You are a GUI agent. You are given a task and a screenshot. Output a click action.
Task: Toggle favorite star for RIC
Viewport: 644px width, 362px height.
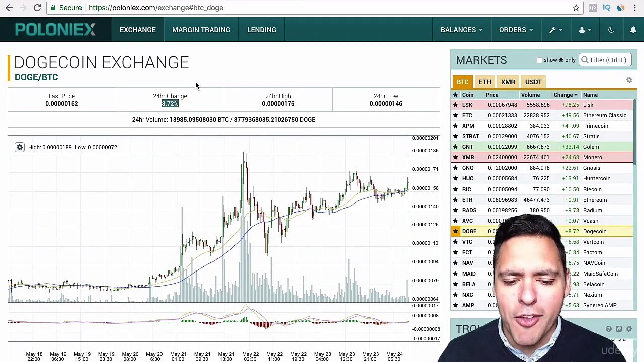click(x=455, y=189)
